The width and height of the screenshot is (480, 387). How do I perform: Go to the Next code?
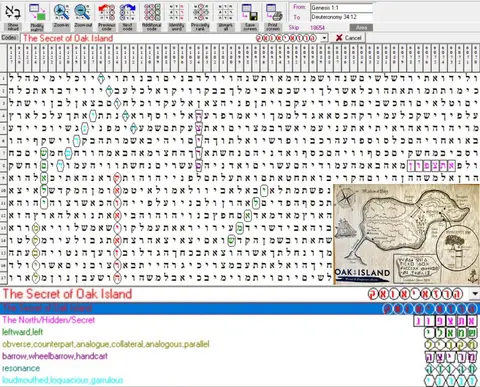click(128, 13)
